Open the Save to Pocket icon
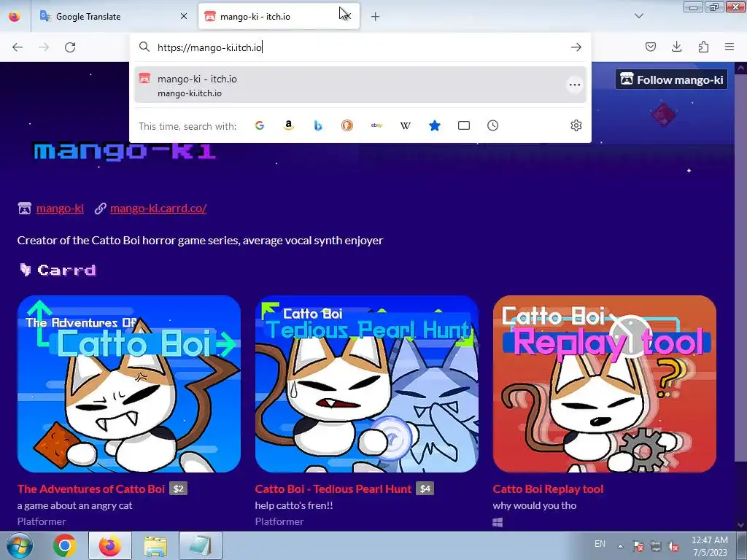This screenshot has width=747, height=560. [x=650, y=47]
